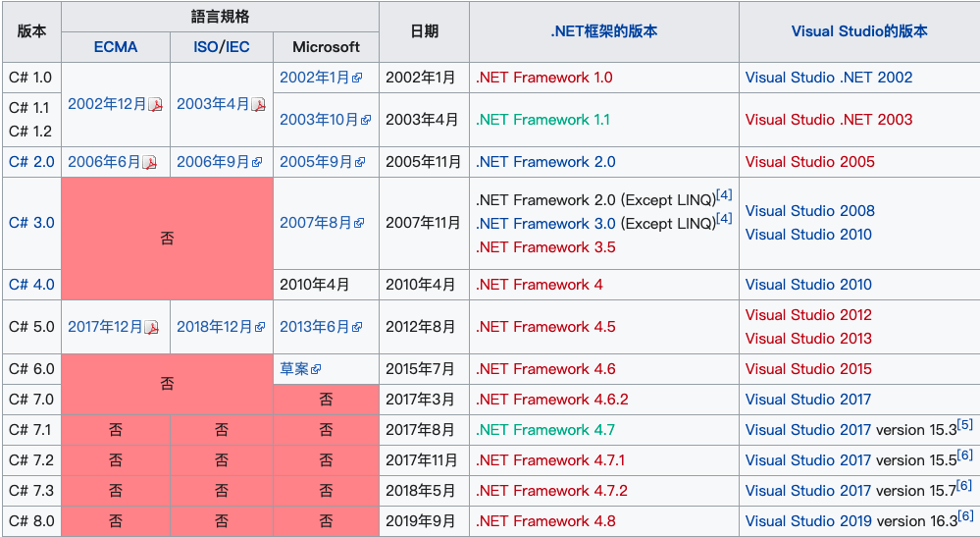Open .NET Framework 4.6.2 link

pyautogui.click(x=552, y=400)
